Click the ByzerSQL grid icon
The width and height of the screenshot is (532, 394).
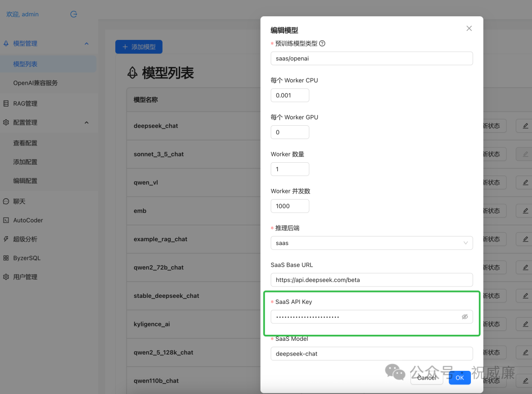pyautogui.click(x=6, y=258)
